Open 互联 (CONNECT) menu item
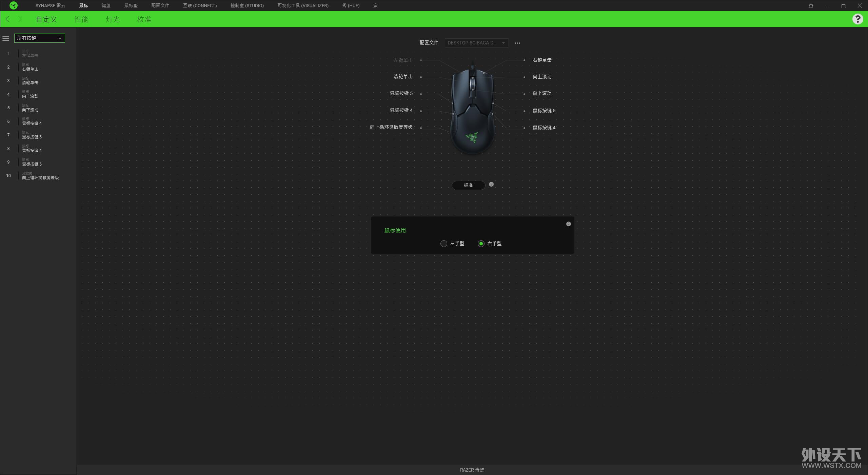The width and height of the screenshot is (868, 475). point(200,5)
